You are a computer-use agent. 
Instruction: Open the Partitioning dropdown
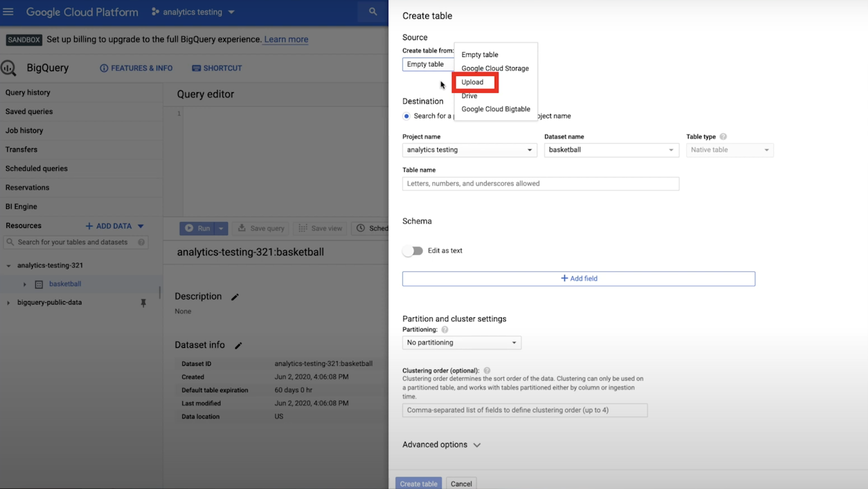[x=462, y=342]
